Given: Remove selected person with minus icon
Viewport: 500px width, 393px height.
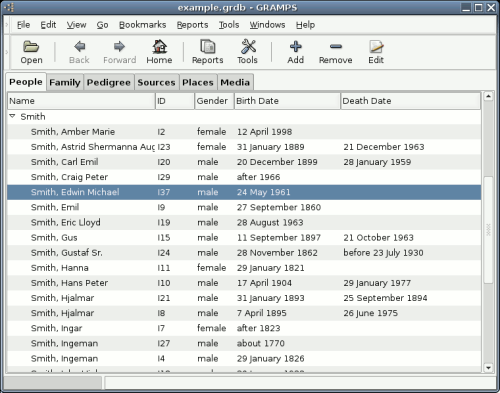Looking at the screenshot, I should (336, 47).
